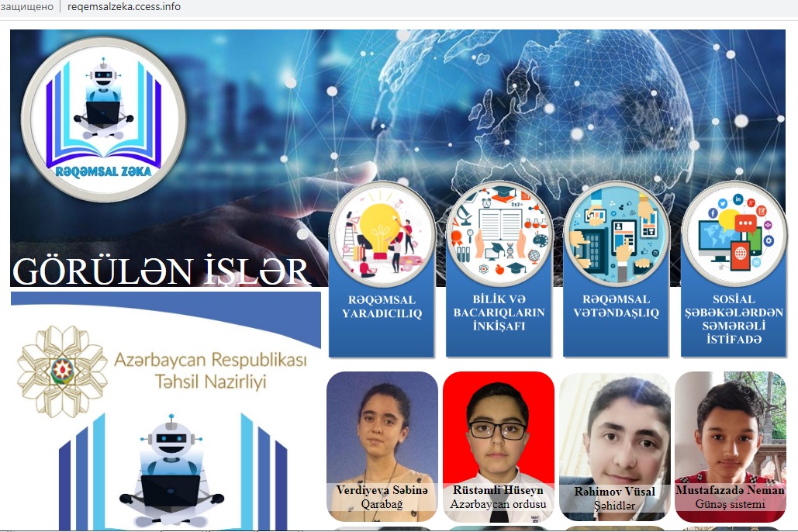Open the social media Sosial Şəbəkələrdən icon
The width and height of the screenshot is (798, 532).
click(734, 235)
